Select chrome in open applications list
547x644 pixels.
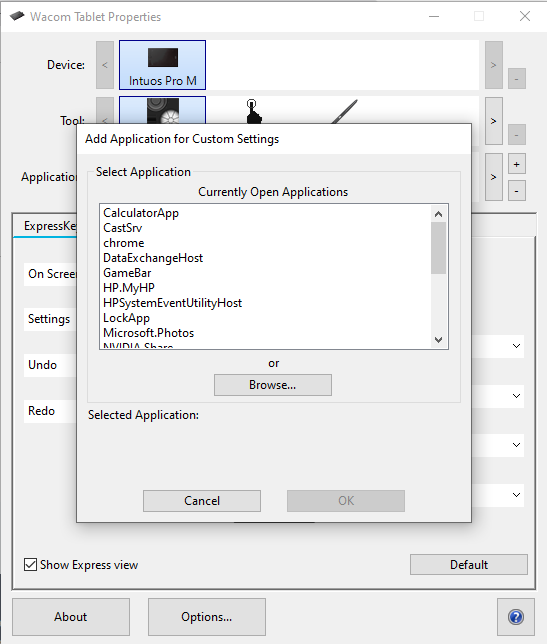coord(124,243)
